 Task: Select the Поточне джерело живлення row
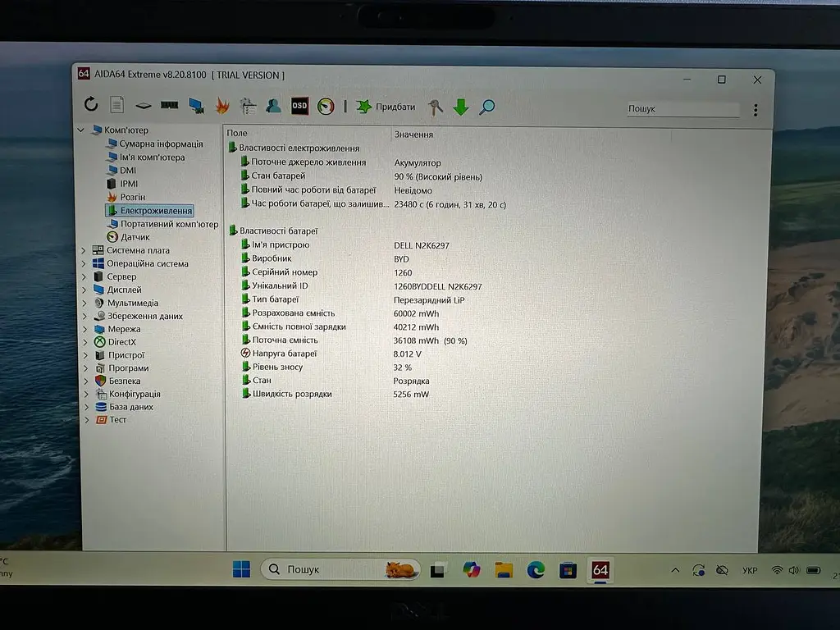point(341,162)
